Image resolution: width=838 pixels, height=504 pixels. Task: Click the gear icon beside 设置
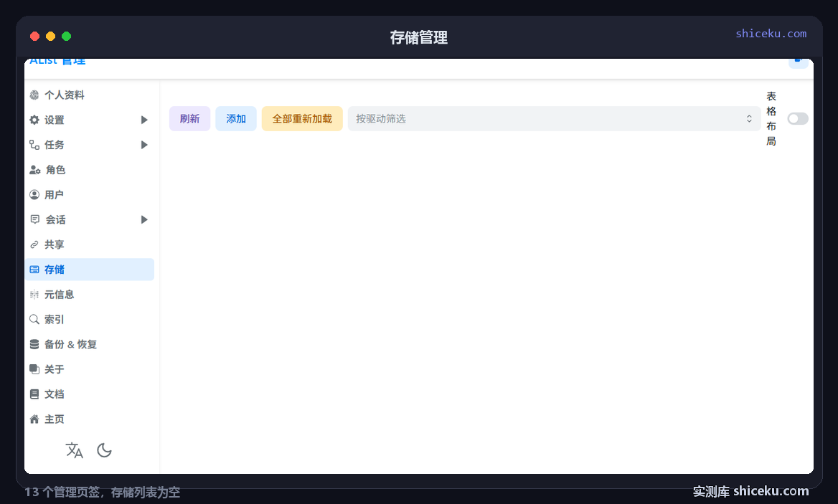coord(34,120)
